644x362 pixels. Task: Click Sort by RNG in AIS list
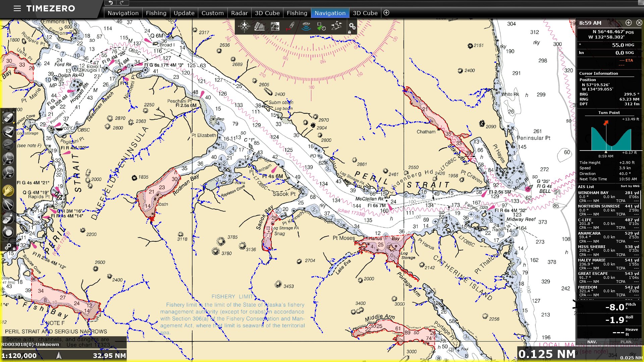click(630, 186)
